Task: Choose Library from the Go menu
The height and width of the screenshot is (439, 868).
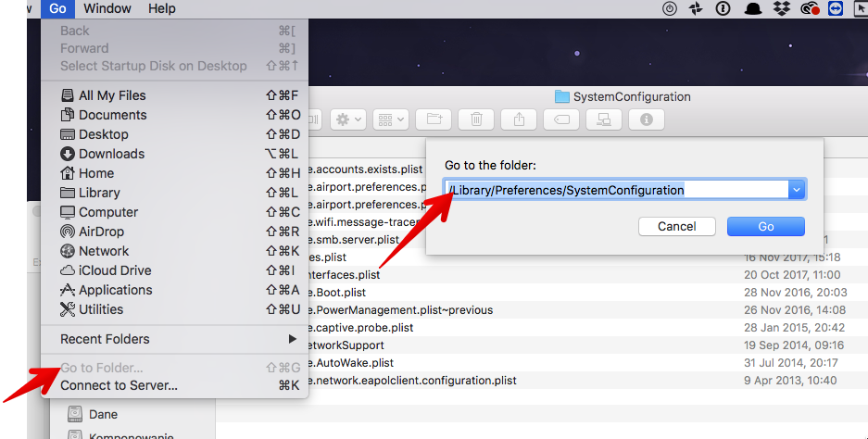Action: [x=174, y=192]
